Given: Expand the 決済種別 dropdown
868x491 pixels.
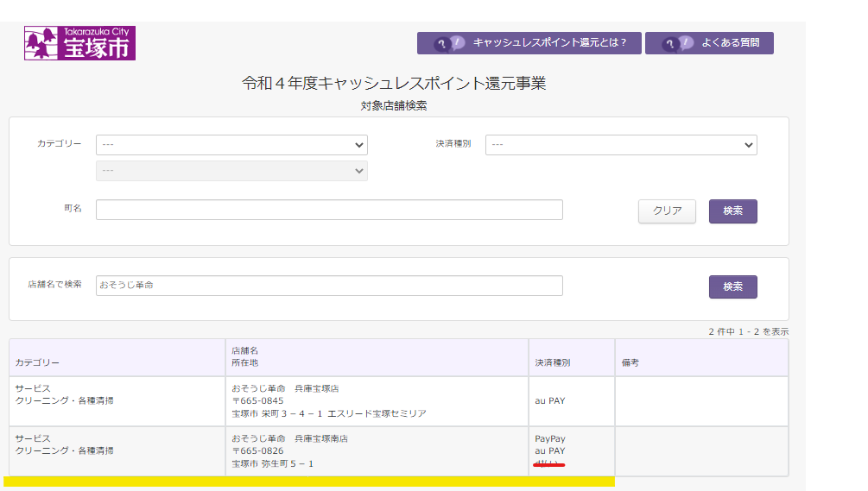Looking at the screenshot, I should coord(621,145).
